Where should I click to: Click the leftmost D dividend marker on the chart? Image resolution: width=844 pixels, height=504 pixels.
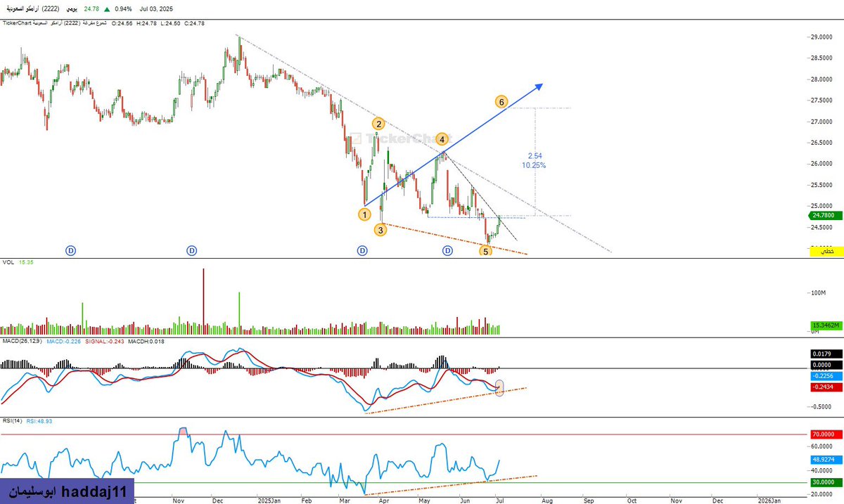click(71, 250)
